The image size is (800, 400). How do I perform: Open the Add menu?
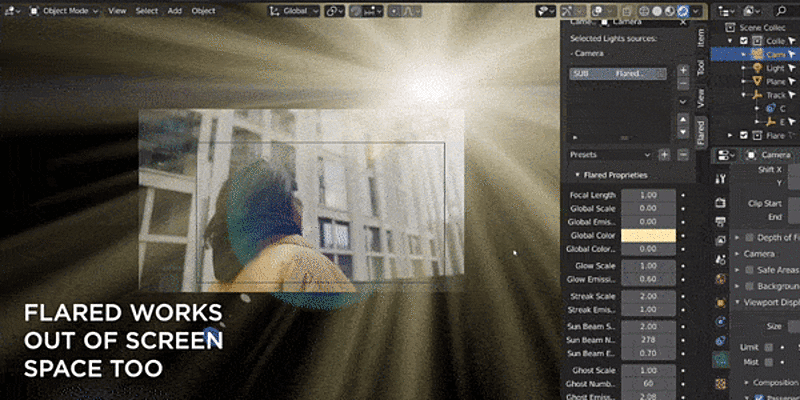point(174,11)
